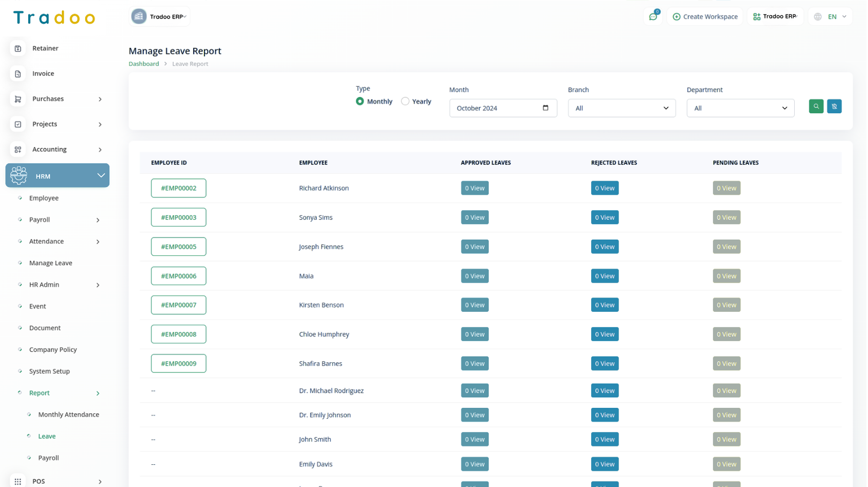Image resolution: width=868 pixels, height=487 pixels.
Task: Open the Department dropdown
Action: coord(740,108)
